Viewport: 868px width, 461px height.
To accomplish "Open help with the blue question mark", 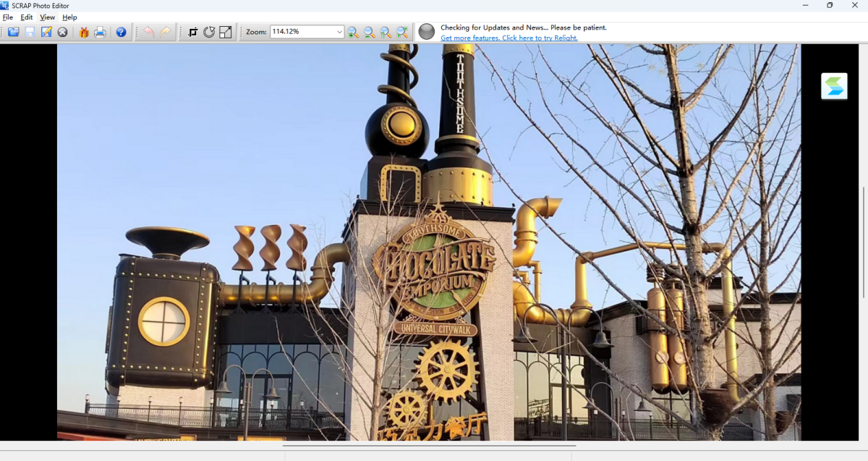I will tap(121, 32).
